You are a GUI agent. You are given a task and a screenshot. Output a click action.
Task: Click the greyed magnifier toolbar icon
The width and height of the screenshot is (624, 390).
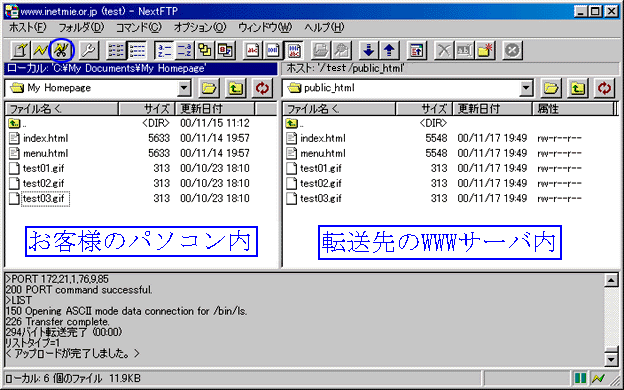coord(341,51)
